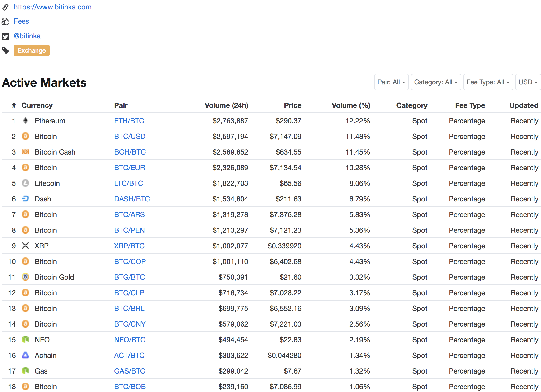Click the Achain currency name
This screenshot has height=392, width=541.
tap(46, 356)
